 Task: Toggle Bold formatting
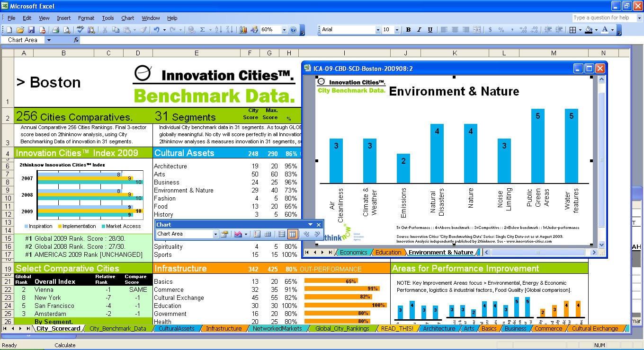point(408,30)
